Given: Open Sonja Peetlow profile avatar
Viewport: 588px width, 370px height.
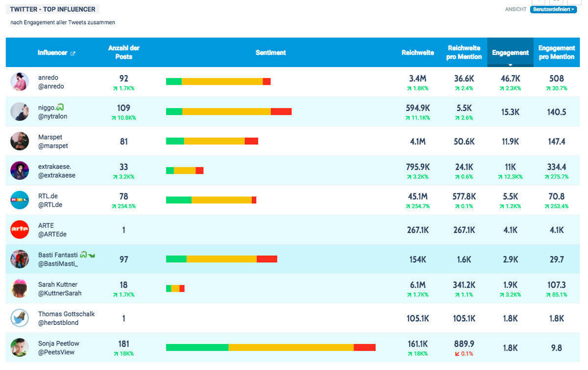Looking at the screenshot, I should (20, 347).
